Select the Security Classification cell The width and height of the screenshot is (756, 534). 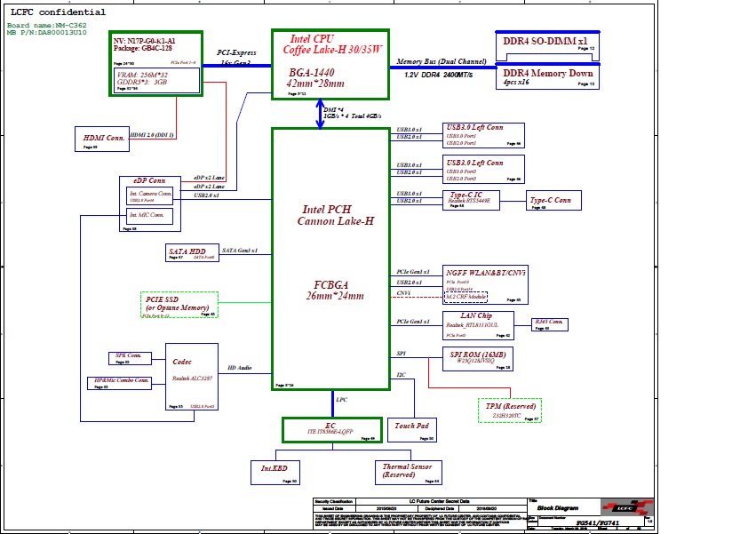point(334,502)
